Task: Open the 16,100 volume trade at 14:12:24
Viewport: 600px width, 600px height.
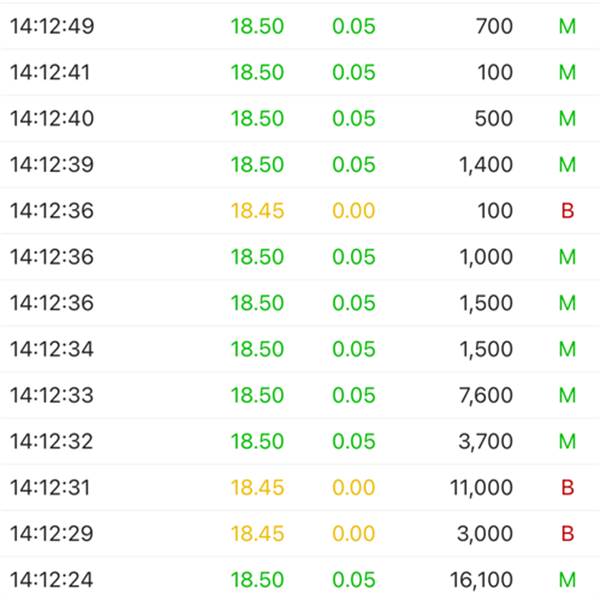Action: [x=300, y=579]
